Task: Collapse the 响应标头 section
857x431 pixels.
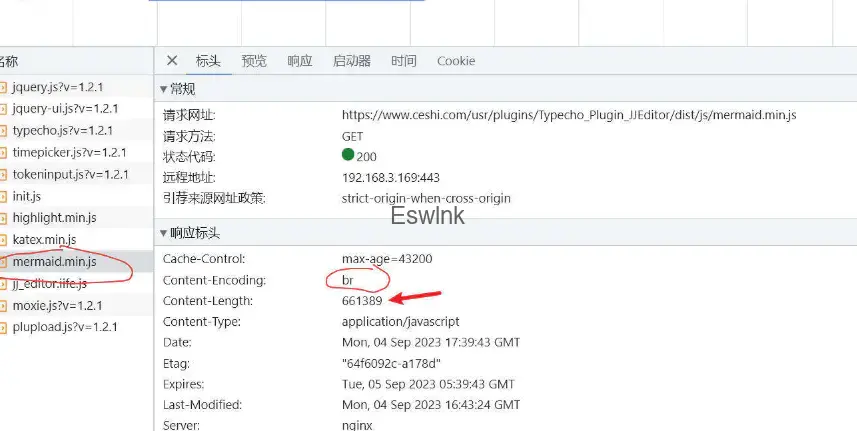Action: pos(164,233)
